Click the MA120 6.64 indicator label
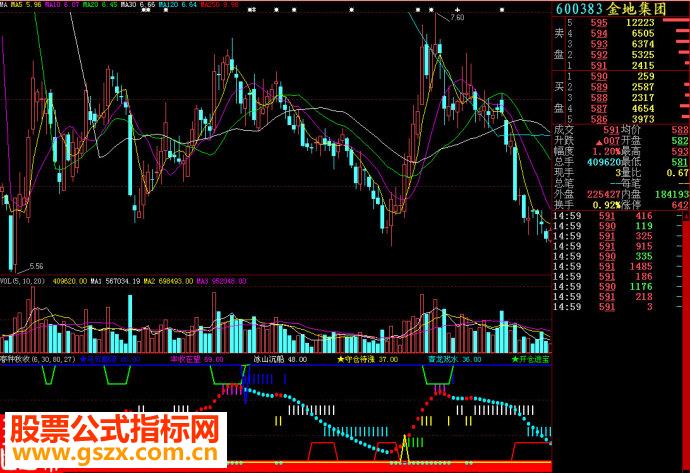Image resolution: width=690 pixels, height=473 pixels. (178, 5)
